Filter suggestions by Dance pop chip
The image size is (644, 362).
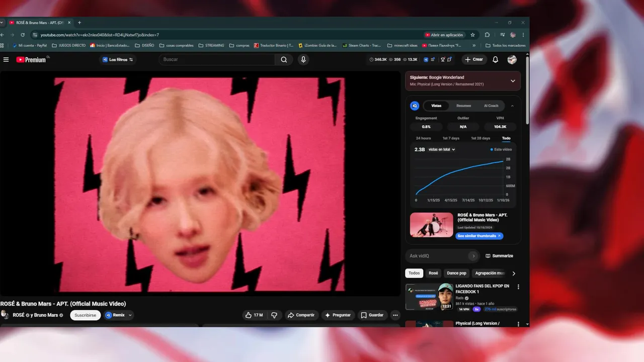coord(457,273)
